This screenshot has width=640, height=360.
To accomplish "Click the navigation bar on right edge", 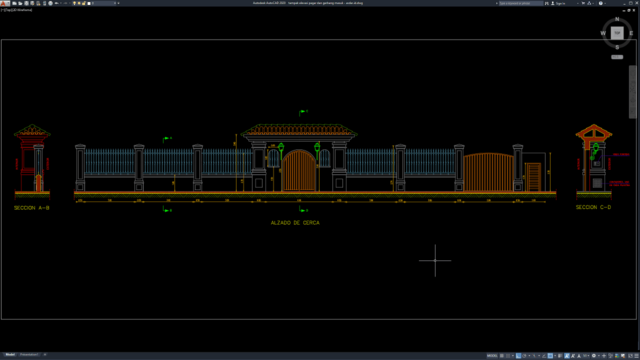I will (x=632, y=92).
